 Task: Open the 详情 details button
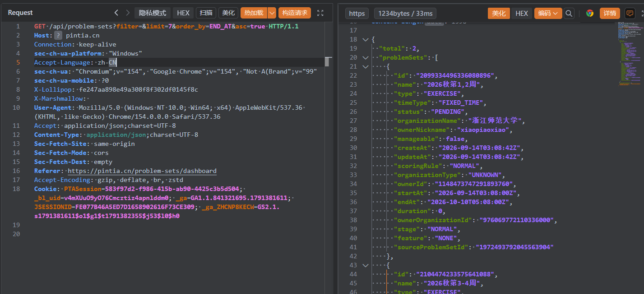[610, 13]
